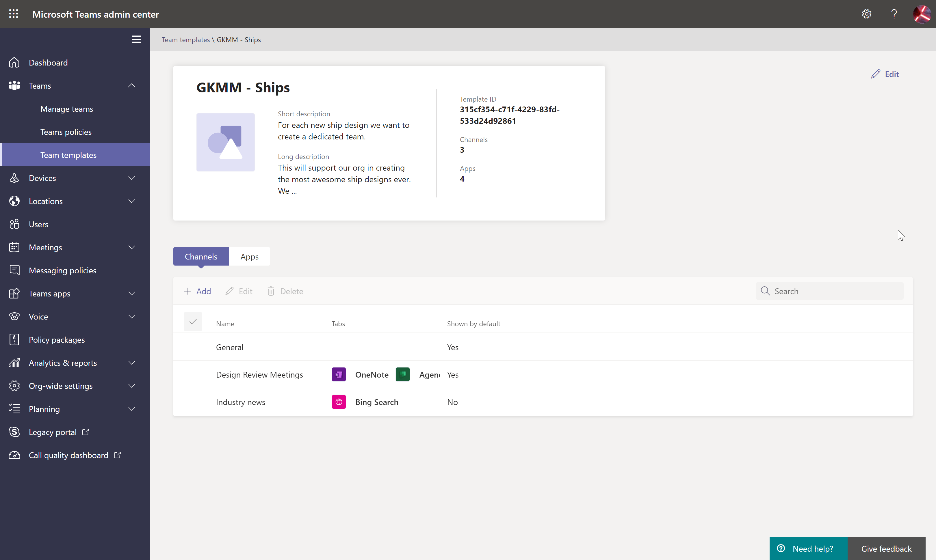936x560 pixels.
Task: Expand the Locations section
Action: pos(131,201)
